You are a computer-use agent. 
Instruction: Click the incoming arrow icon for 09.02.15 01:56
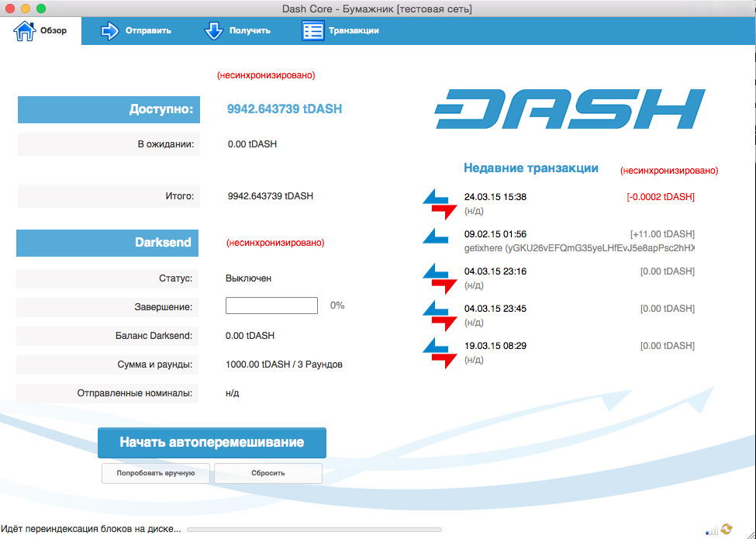point(435,236)
